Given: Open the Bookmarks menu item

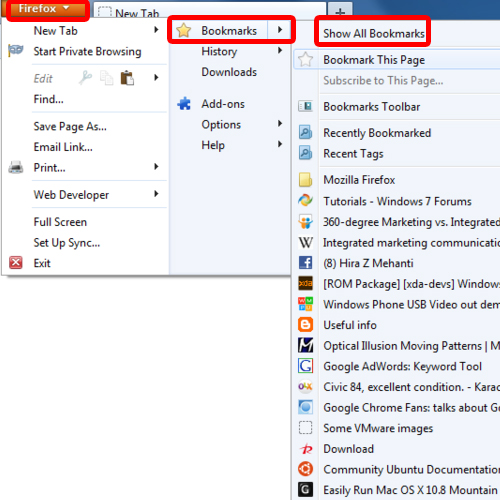Looking at the screenshot, I should point(229,31).
